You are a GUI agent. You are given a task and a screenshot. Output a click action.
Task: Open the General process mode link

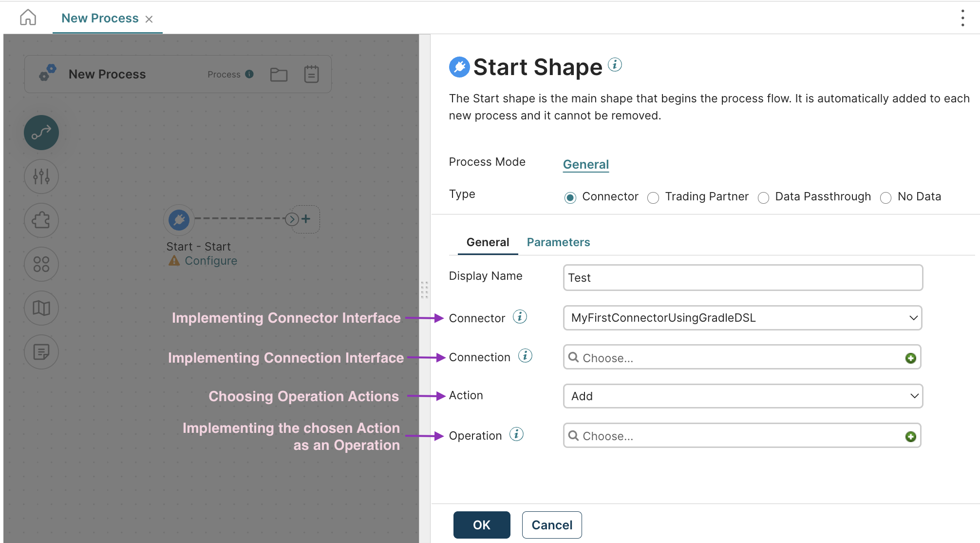pos(585,164)
